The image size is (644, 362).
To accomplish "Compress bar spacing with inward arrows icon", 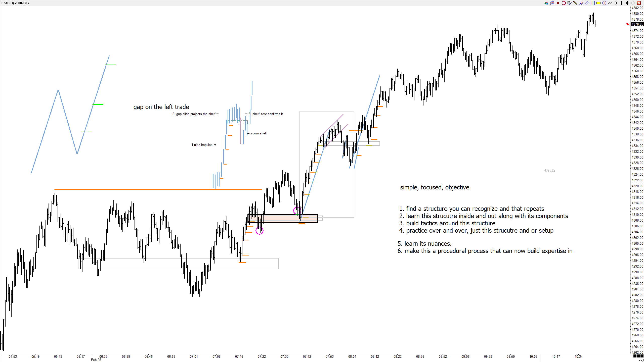I will (x=633, y=3).
